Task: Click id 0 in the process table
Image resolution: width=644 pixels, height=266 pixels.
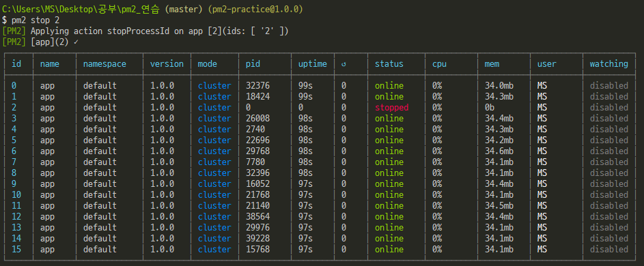Action: [14, 86]
